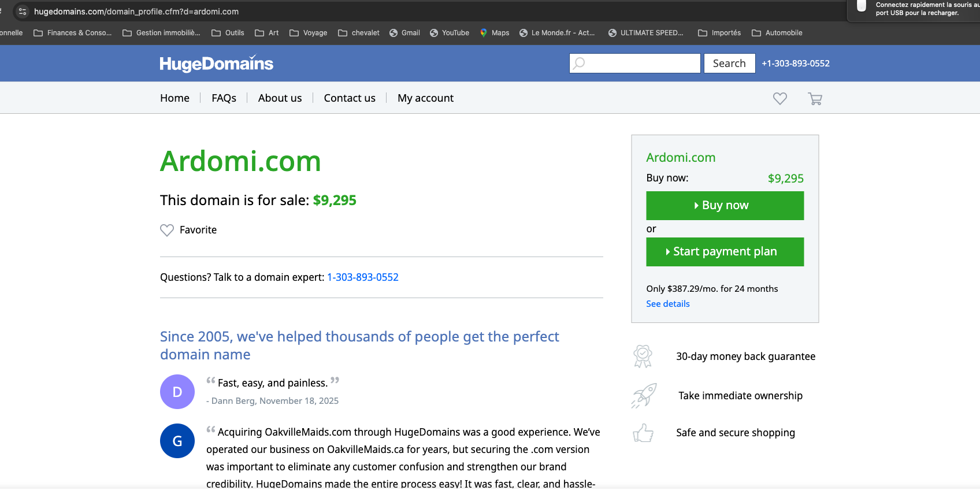Expand the Automobile bookmarks folder
Image resolution: width=980 pixels, height=494 pixels.
(x=777, y=33)
